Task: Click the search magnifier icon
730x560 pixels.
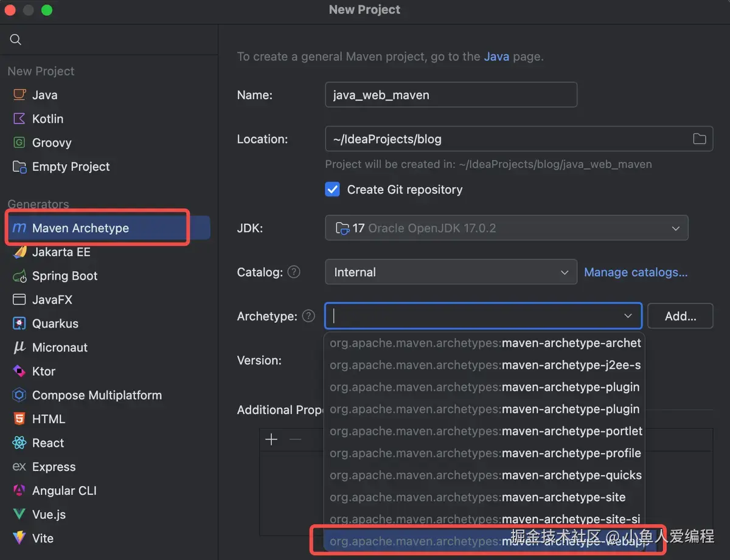Action: pyautogui.click(x=16, y=40)
